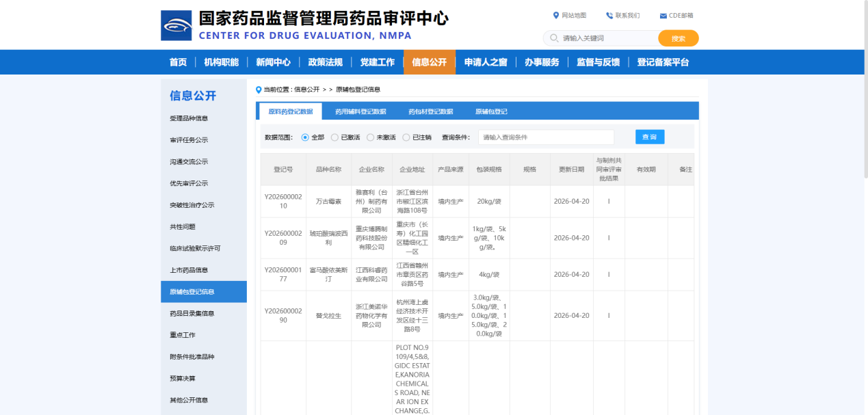Select the 已注销 radio button

point(406,137)
